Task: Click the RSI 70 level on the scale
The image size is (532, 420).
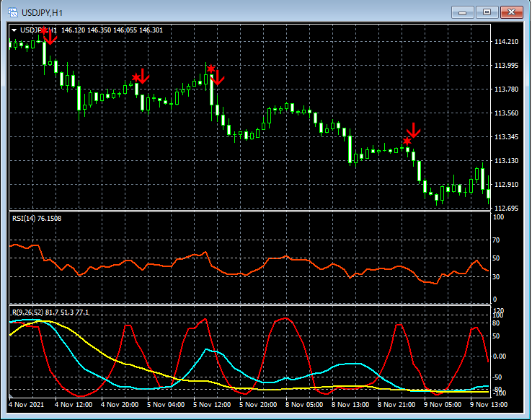Action: pos(497,239)
